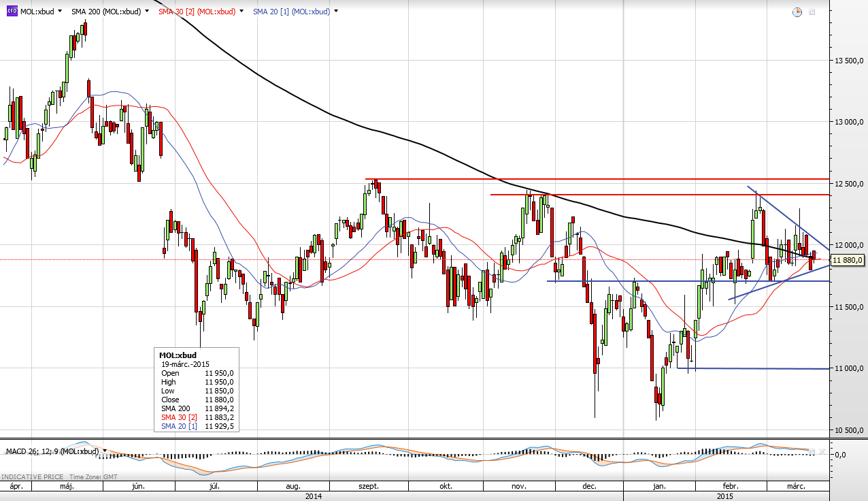Click the MACD panel maximize icon
The image size is (868, 501).
812,451
